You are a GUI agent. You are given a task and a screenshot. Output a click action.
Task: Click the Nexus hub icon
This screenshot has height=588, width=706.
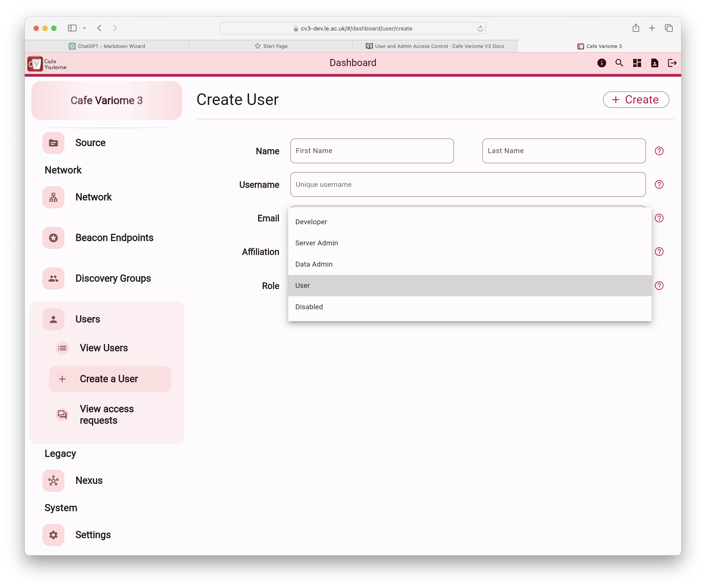53,480
